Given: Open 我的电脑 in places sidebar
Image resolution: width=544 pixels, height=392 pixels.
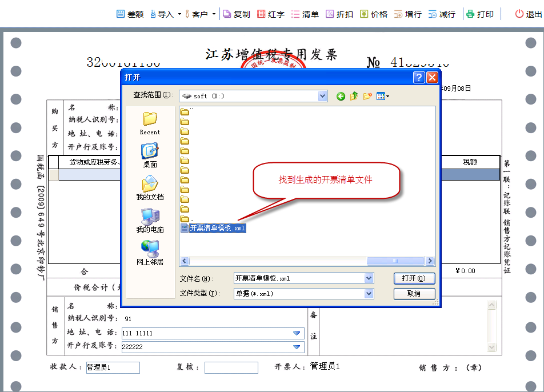Looking at the screenshot, I should 150,221.
